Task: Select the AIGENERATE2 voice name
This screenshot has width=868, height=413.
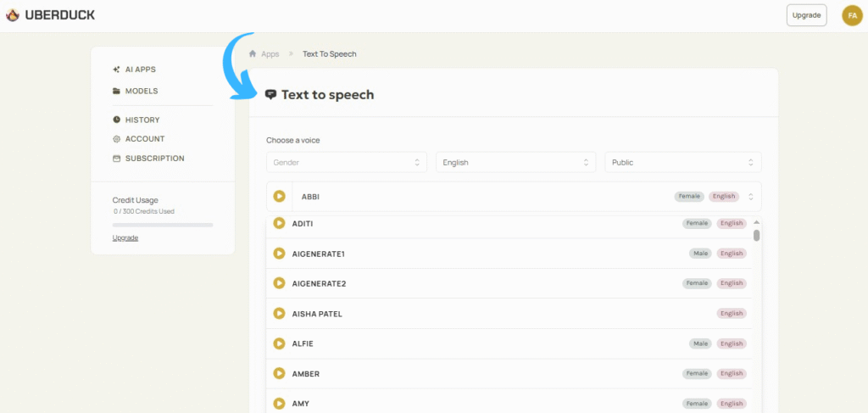Action: [x=319, y=283]
